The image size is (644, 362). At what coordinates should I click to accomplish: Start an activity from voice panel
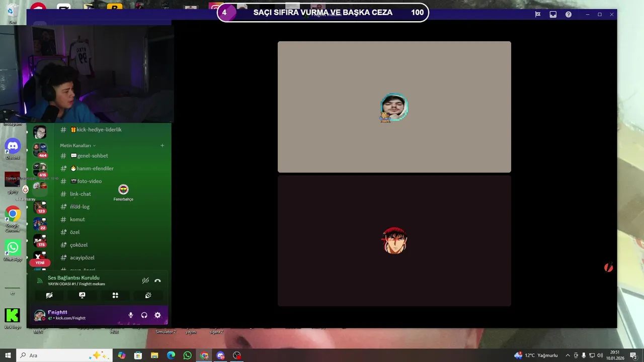pos(115,295)
